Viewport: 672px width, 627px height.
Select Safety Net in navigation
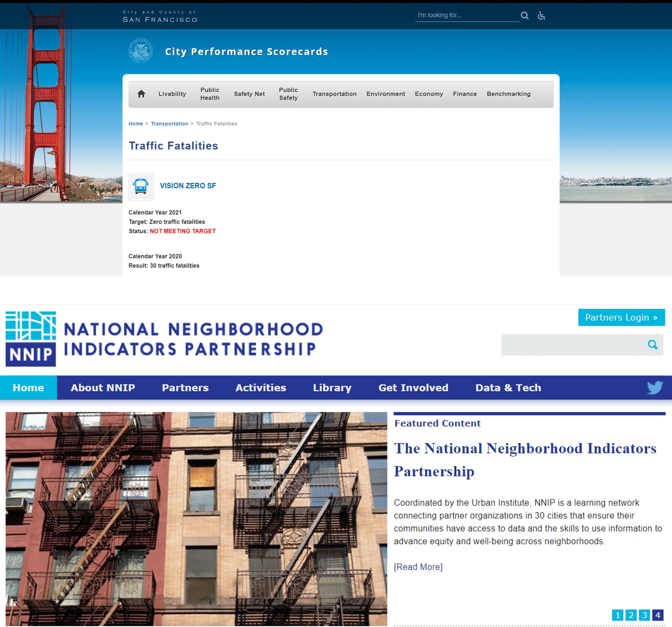(249, 94)
